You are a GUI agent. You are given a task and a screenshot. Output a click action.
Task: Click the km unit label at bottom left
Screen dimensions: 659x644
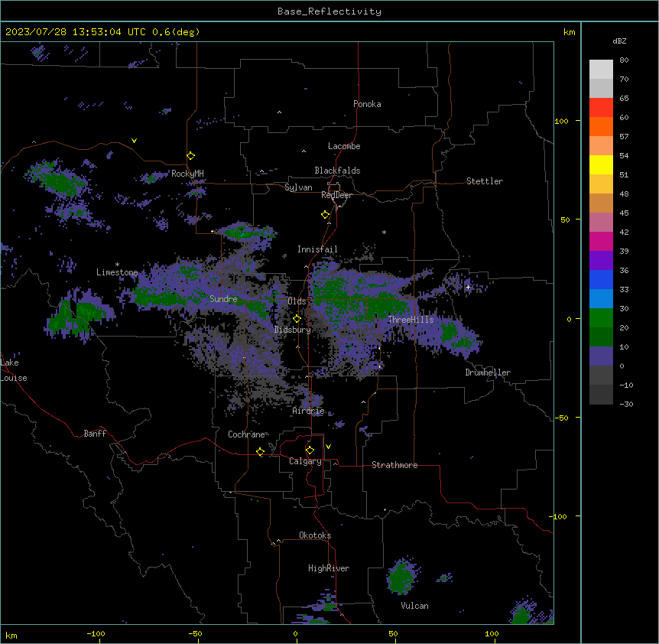click(x=11, y=636)
